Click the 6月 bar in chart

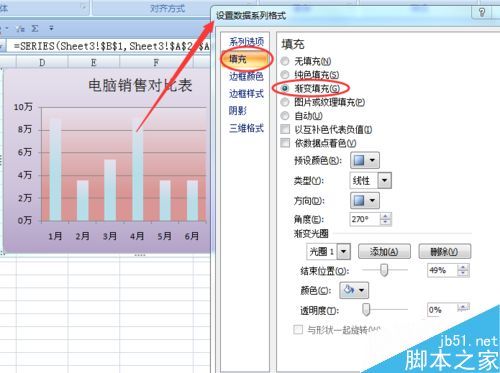[192, 201]
